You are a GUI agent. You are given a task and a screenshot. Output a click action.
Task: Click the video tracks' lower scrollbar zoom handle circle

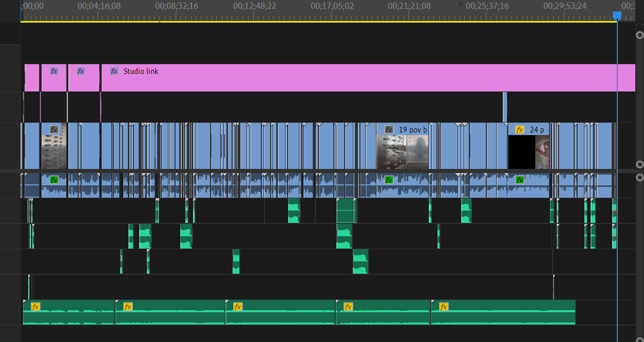click(x=640, y=165)
